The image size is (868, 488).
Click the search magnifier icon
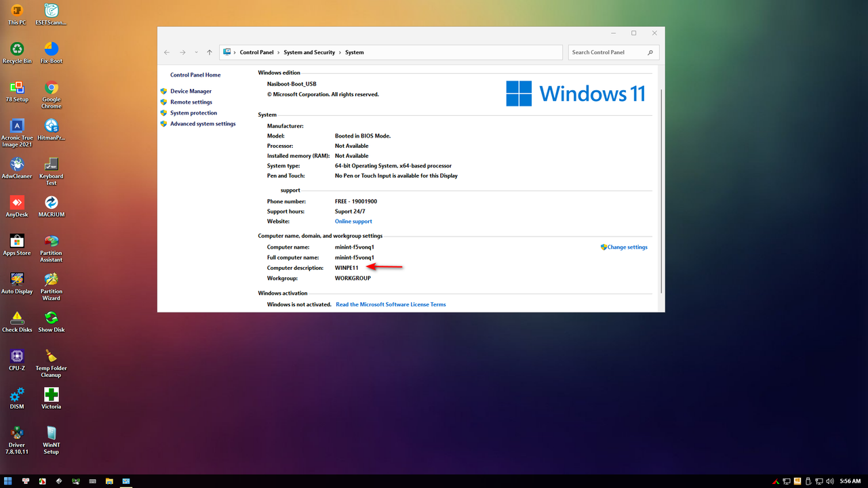pos(650,52)
